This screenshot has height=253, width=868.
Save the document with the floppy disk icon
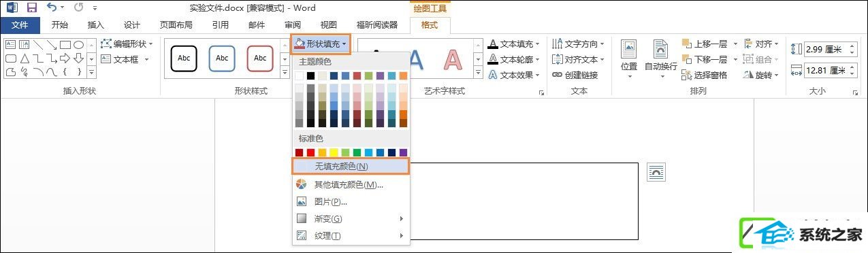31,8
